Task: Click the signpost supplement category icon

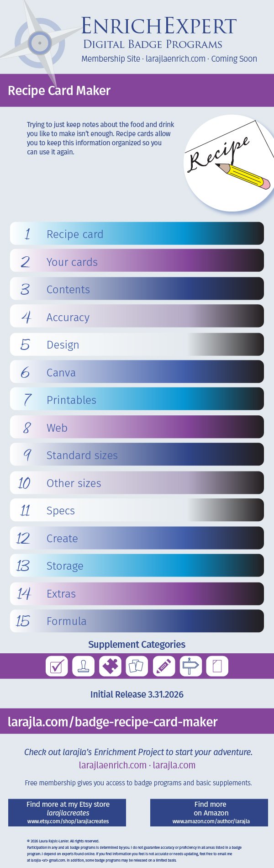Action: (x=190, y=666)
